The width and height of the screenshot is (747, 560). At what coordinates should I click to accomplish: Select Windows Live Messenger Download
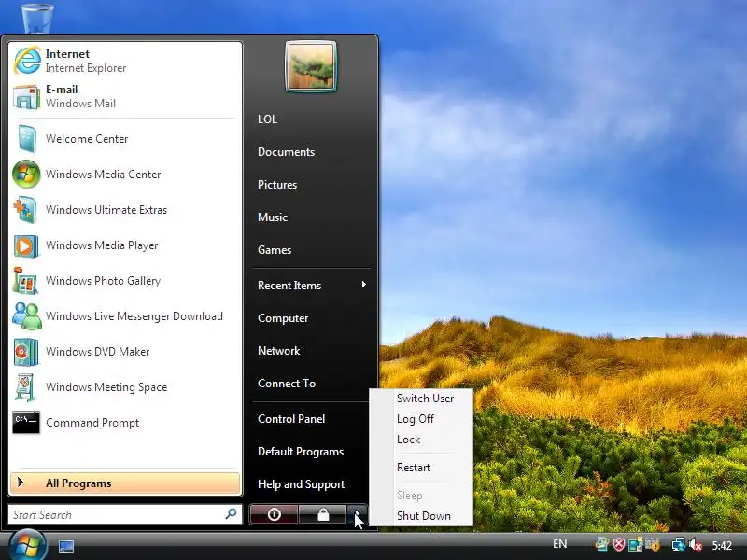(x=125, y=316)
